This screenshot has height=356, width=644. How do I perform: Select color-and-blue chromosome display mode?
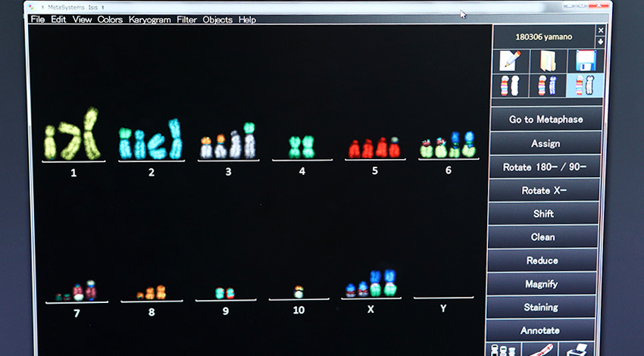click(x=547, y=86)
